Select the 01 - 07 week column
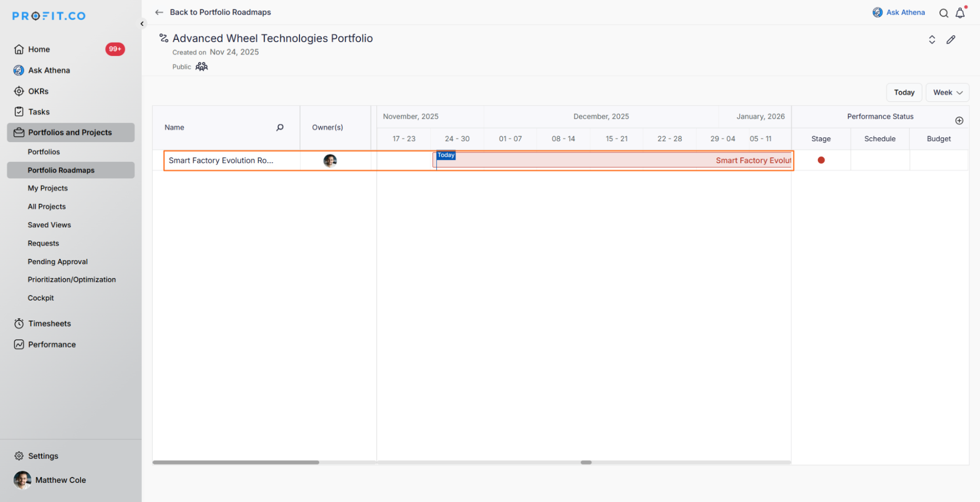The width and height of the screenshot is (980, 502). click(510, 139)
